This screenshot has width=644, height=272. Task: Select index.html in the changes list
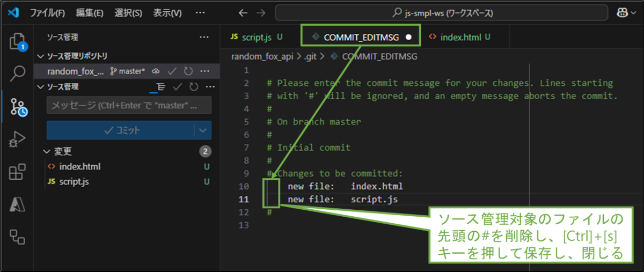pos(79,166)
